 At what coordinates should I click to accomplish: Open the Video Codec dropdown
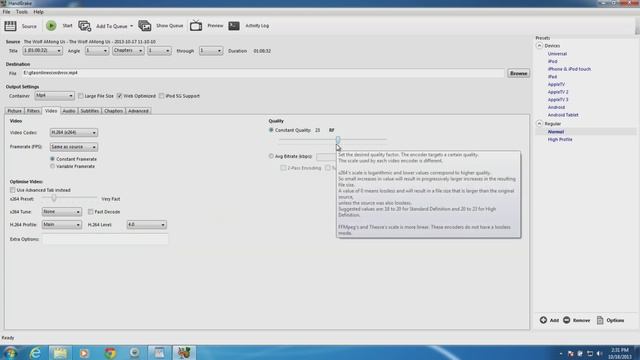click(74, 133)
